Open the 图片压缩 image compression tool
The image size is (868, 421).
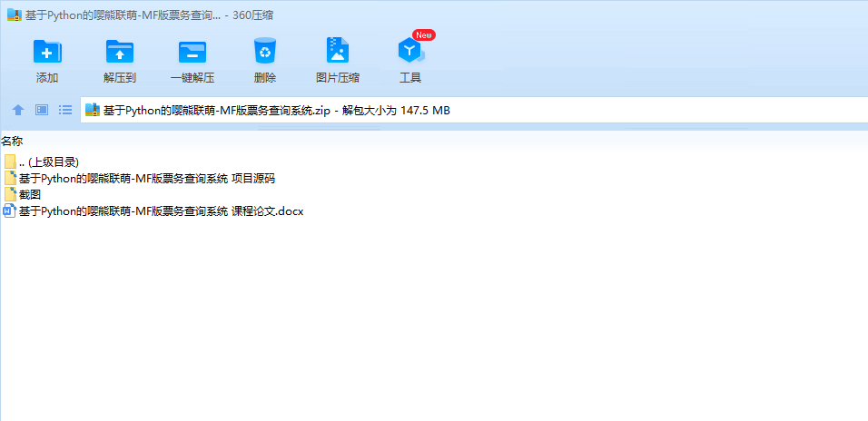[337, 50]
